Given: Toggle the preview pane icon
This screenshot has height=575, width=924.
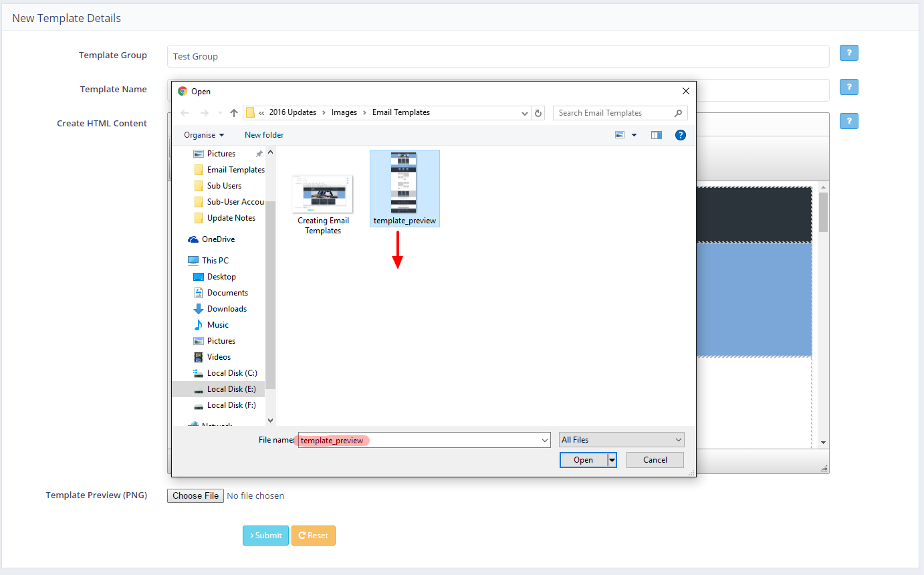Looking at the screenshot, I should pos(656,135).
